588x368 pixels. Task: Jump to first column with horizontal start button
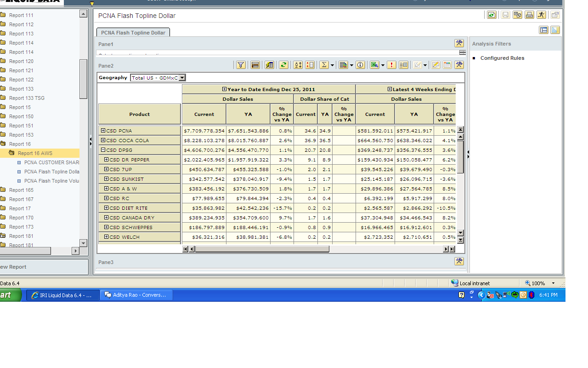point(185,249)
